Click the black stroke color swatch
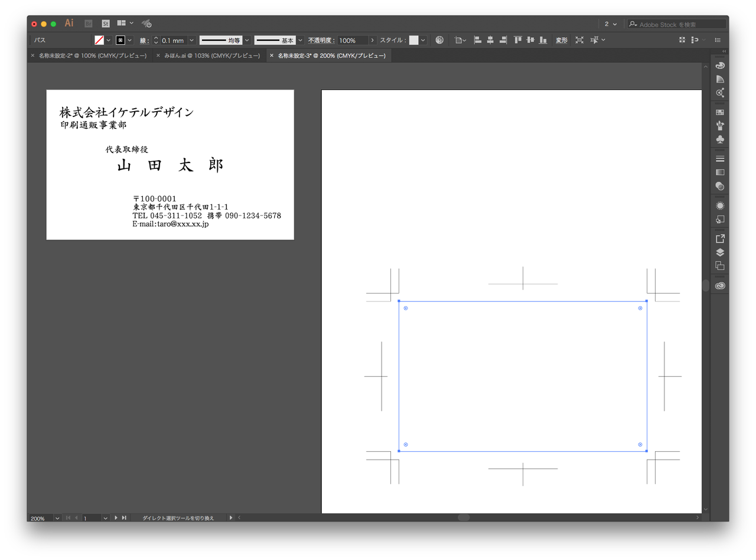Screen dimensions: 756x560 click(x=120, y=40)
